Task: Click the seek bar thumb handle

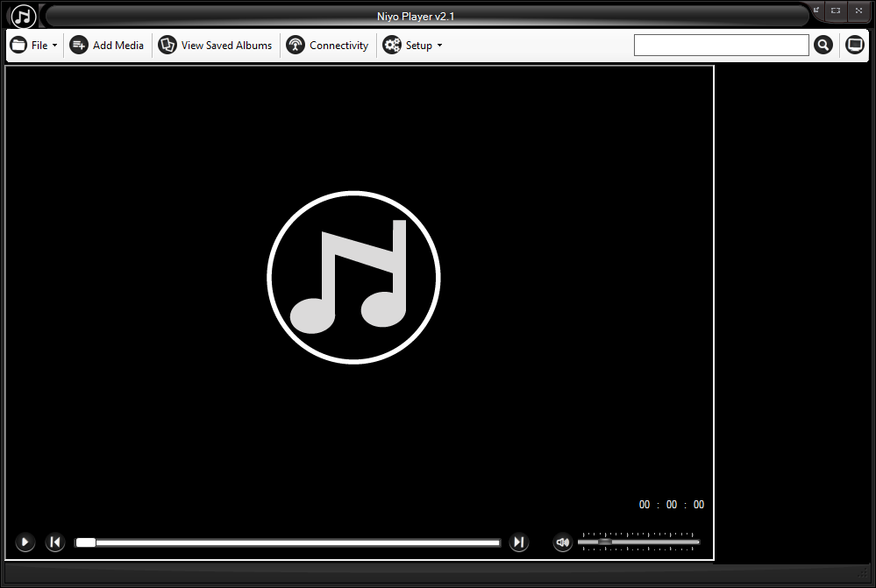Action: (x=85, y=542)
